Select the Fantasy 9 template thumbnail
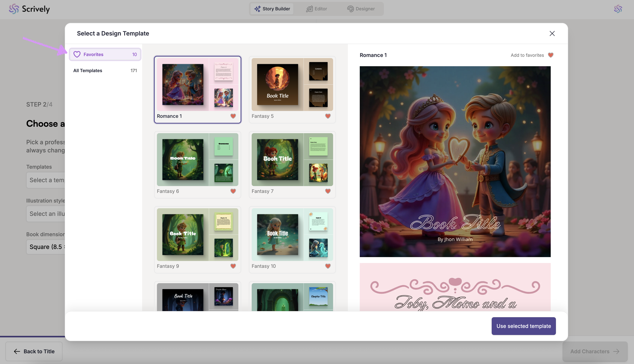The image size is (634, 364). tap(197, 235)
